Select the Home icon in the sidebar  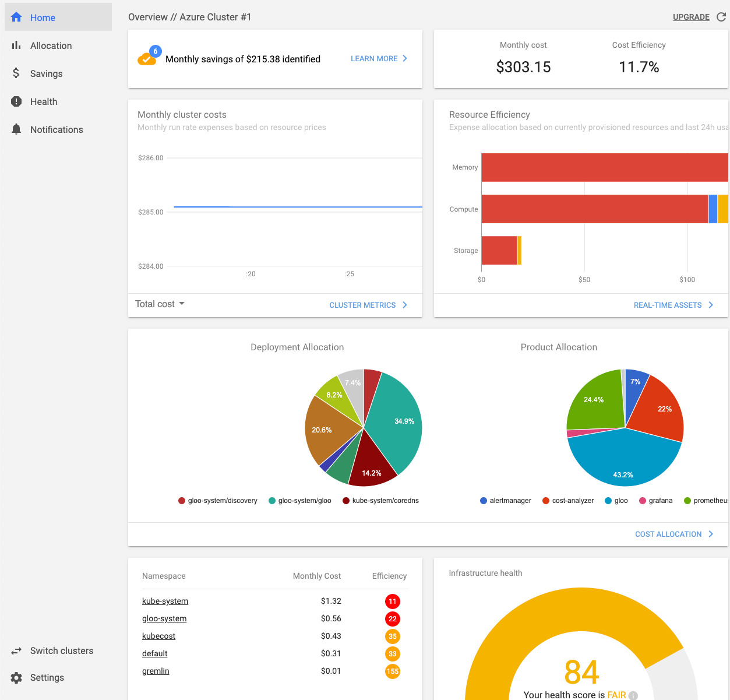(x=16, y=17)
